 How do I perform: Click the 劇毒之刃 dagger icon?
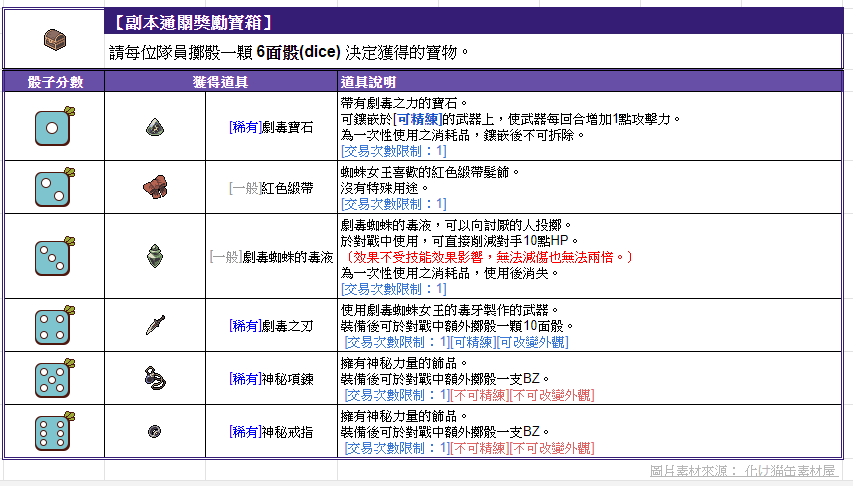coord(155,325)
